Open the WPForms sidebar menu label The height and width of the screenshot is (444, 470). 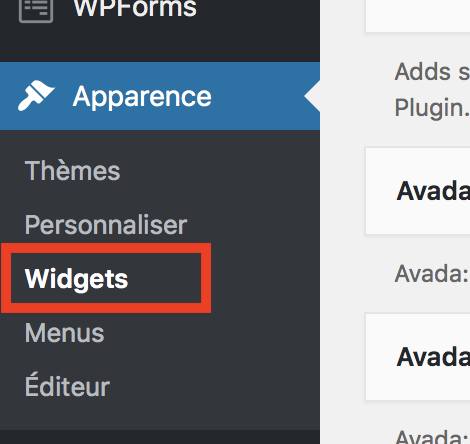(x=135, y=8)
